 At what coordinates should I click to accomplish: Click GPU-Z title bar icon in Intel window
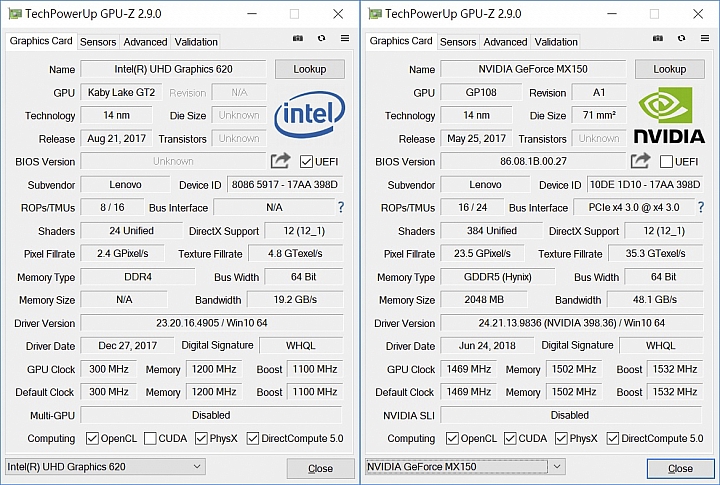click(15, 14)
